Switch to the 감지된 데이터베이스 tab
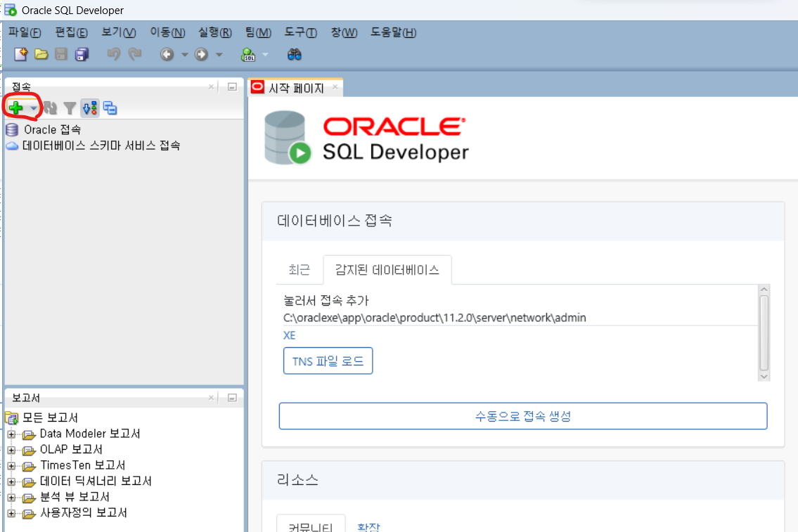Image resolution: width=798 pixels, height=532 pixels. pyautogui.click(x=387, y=270)
